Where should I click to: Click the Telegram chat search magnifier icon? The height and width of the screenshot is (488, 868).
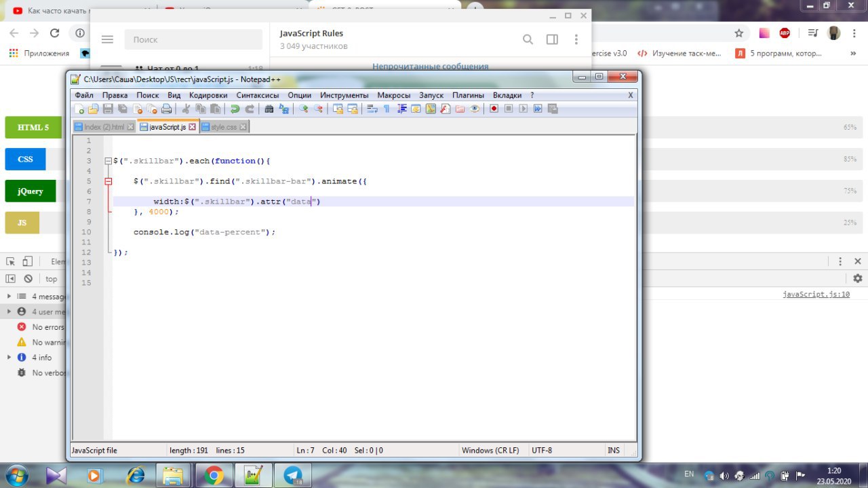click(528, 39)
